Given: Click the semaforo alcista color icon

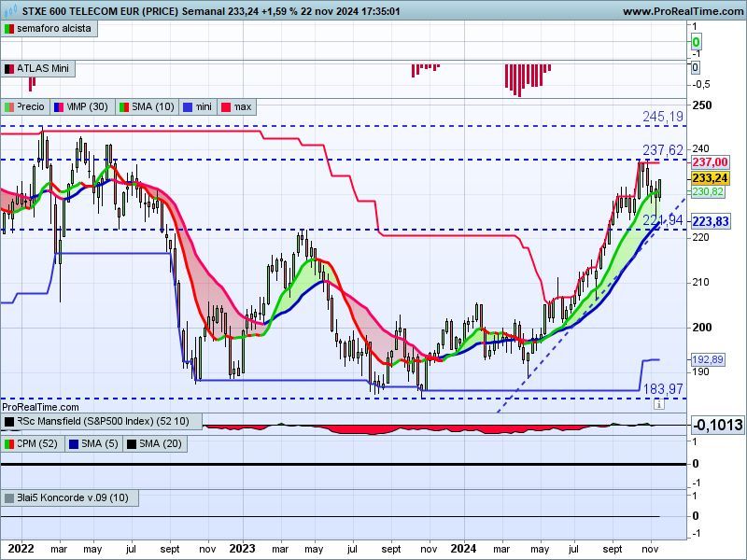Looking at the screenshot, I should 8,29.
